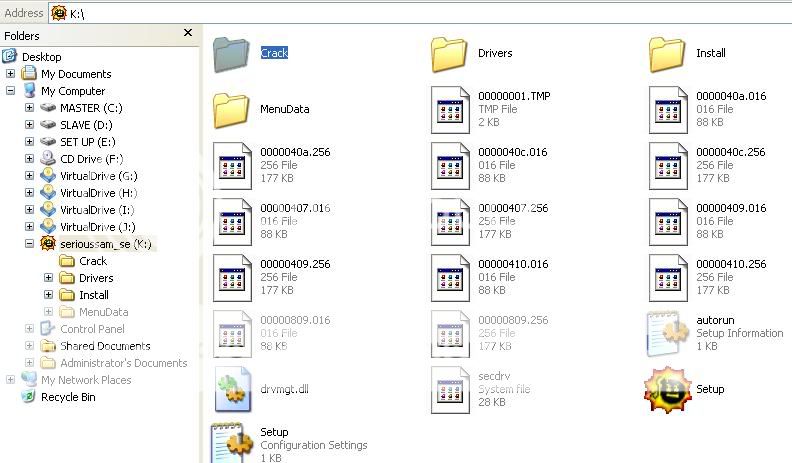The height and width of the screenshot is (463, 792).
Task: Select the Crack folder icon in file pane
Action: point(231,55)
